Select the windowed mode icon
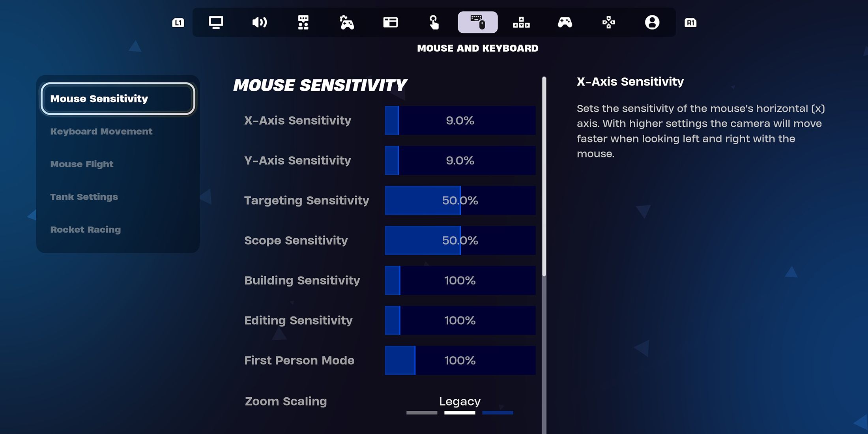This screenshot has width=868, height=434. tap(390, 23)
